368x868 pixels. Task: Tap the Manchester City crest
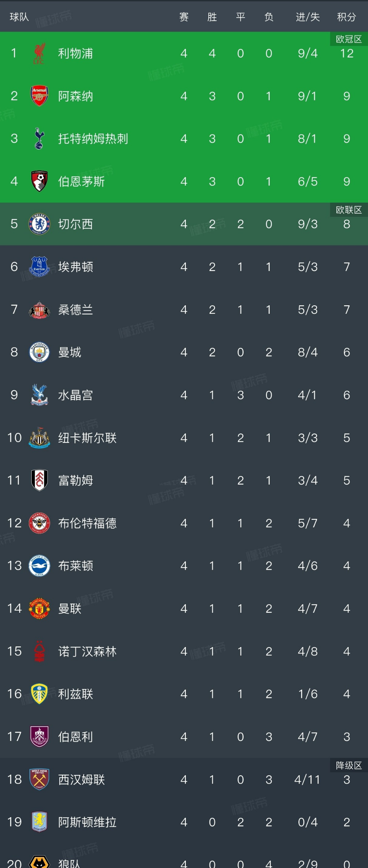coord(39,352)
